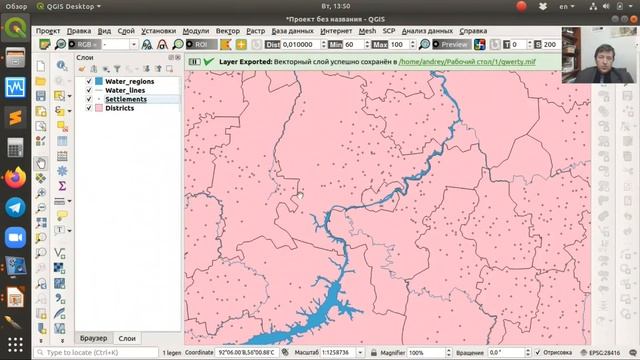640x360 pixels.
Task: Uncheck the Districts layer visibility checkbox
Action: click(x=89, y=108)
